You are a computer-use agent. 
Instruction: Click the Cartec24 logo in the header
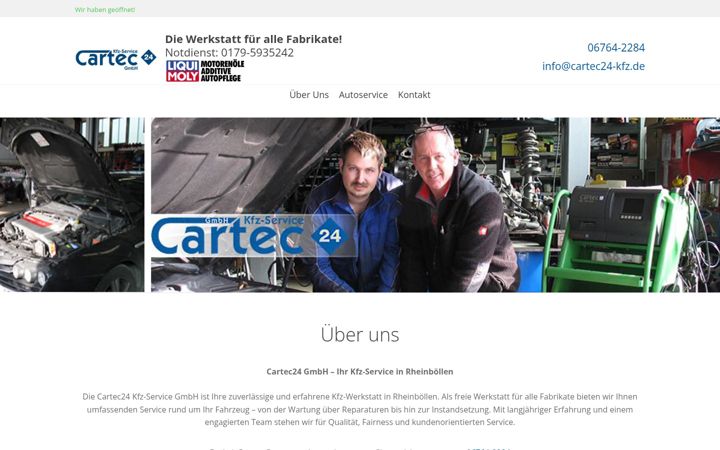click(x=116, y=59)
